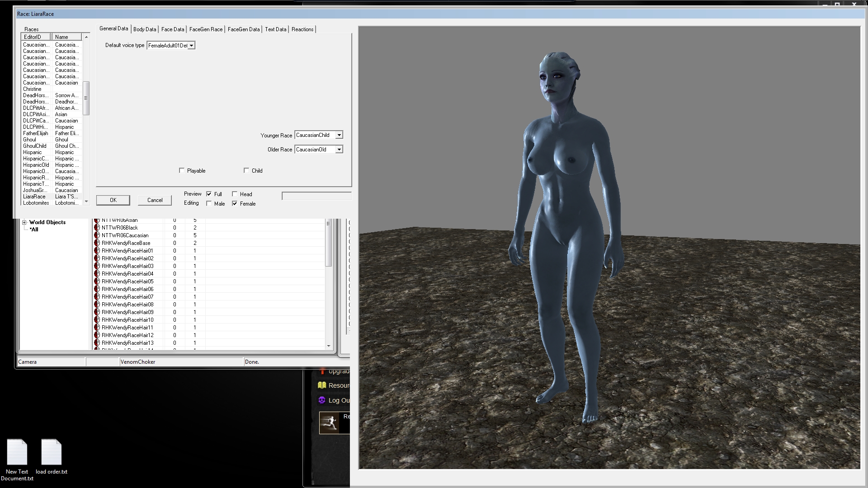Click the Races list scroll-down arrow

pos(86,201)
